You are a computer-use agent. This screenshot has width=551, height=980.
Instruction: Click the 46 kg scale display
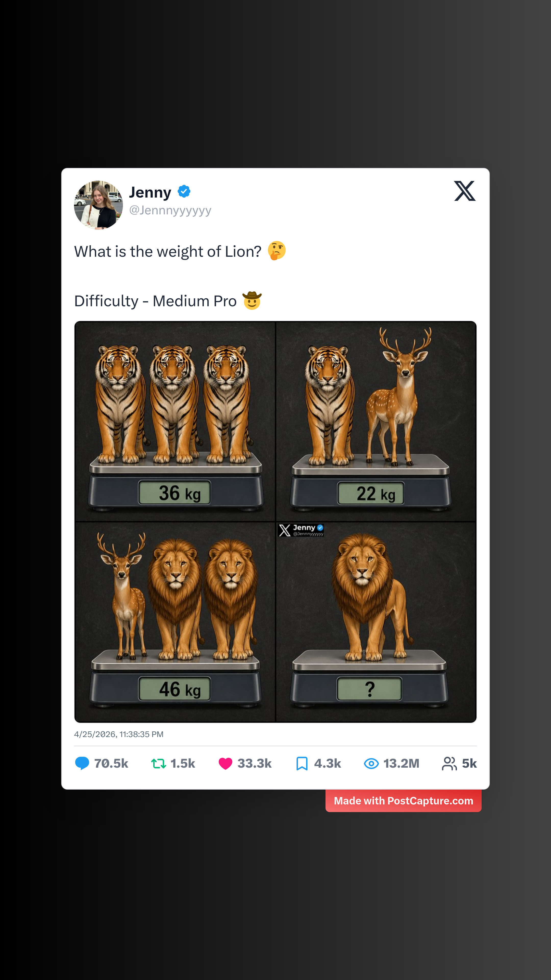coord(174,689)
